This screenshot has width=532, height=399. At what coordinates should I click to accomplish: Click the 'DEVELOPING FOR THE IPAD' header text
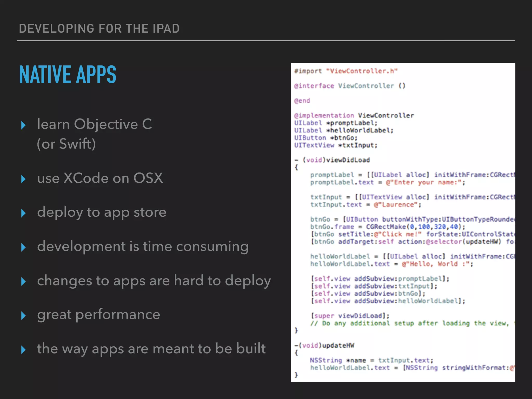[99, 29]
